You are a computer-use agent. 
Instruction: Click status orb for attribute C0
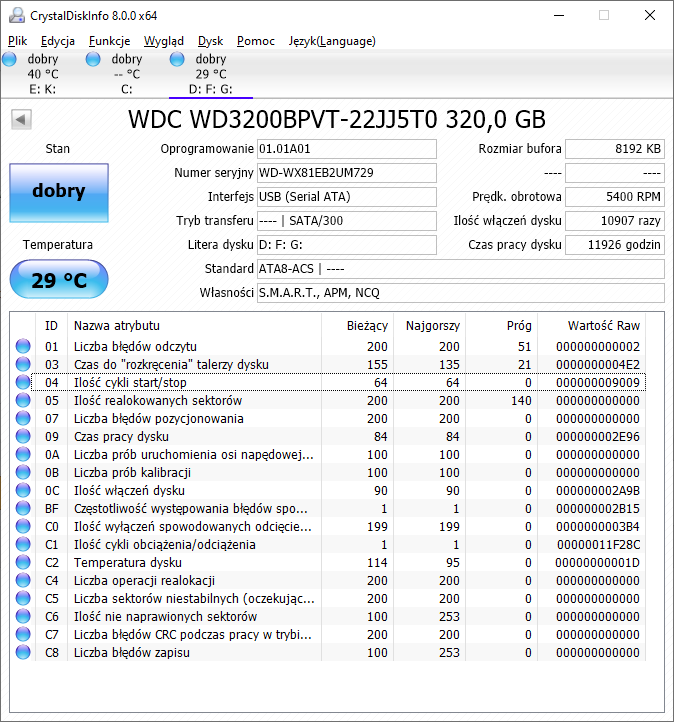(x=23, y=526)
